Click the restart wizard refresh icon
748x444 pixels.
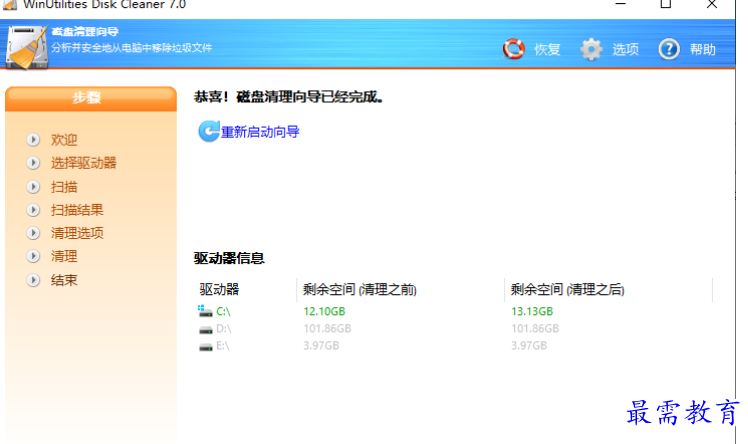coord(208,131)
